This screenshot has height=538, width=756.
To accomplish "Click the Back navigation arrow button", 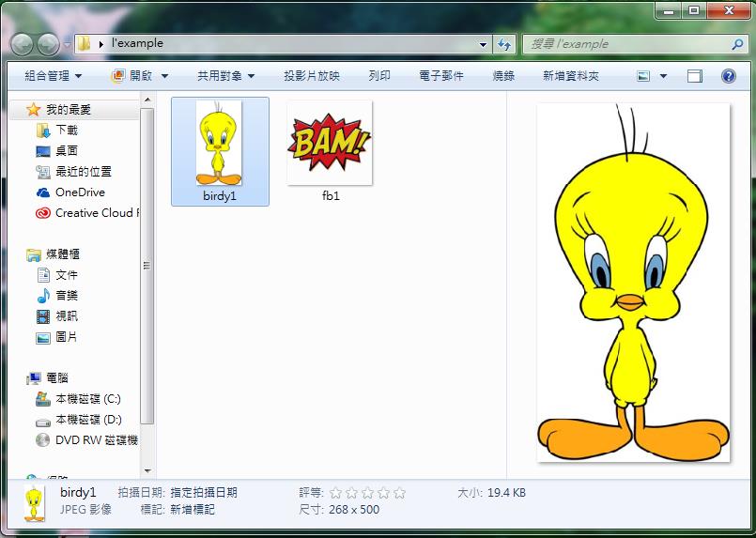I will (23, 44).
